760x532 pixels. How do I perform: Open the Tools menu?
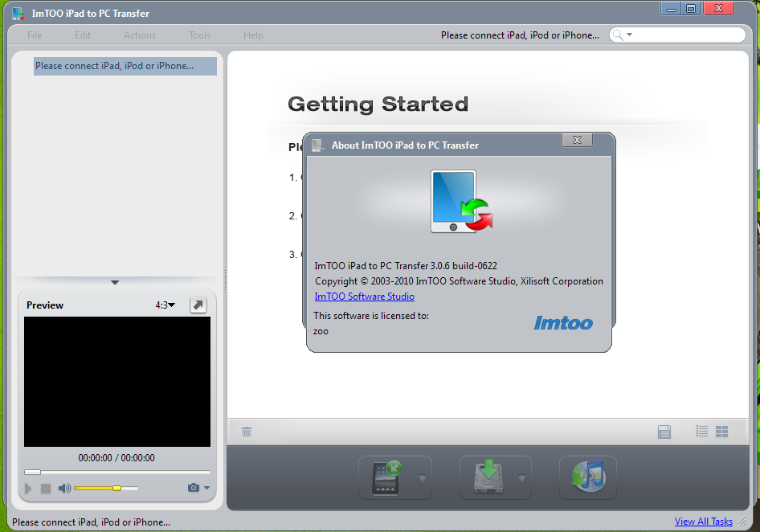[200, 35]
